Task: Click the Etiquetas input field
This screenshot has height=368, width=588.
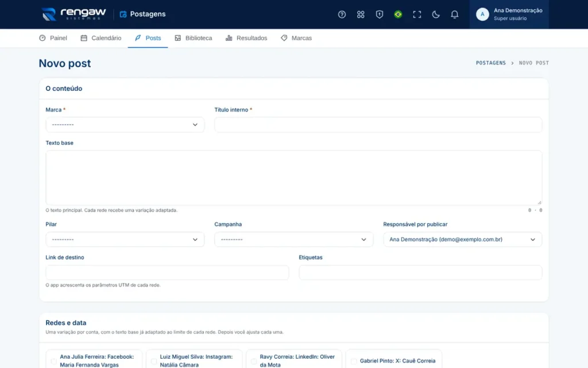Action: pyautogui.click(x=420, y=273)
